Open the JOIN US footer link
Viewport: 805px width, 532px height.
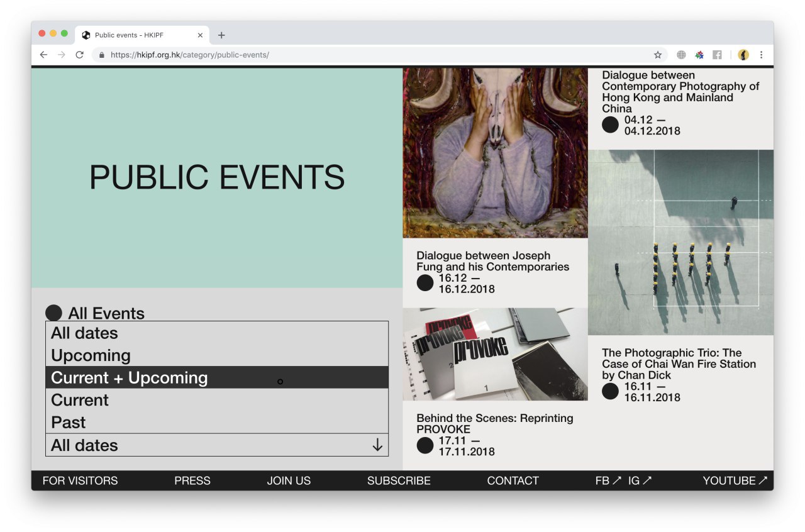(289, 480)
